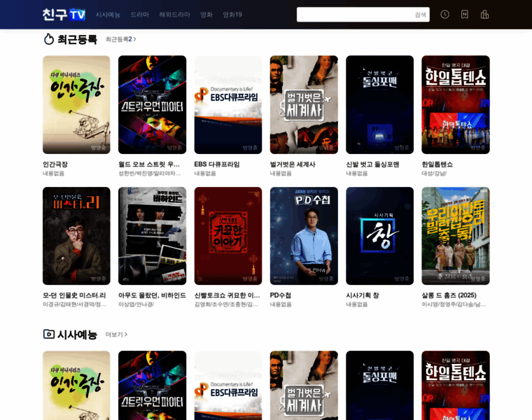Click title 벌거벗은 세계사 in 최근등록
This screenshot has height=420, width=532.
point(293,164)
